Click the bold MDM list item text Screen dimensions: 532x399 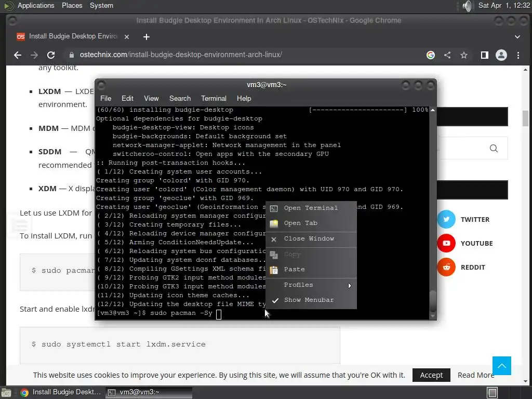(48, 128)
